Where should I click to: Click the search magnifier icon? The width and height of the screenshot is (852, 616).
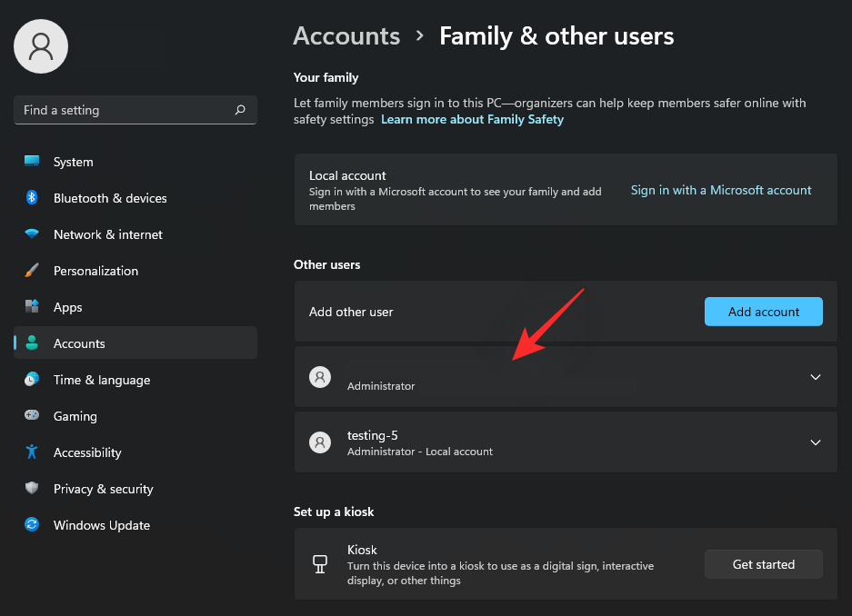[x=240, y=110]
